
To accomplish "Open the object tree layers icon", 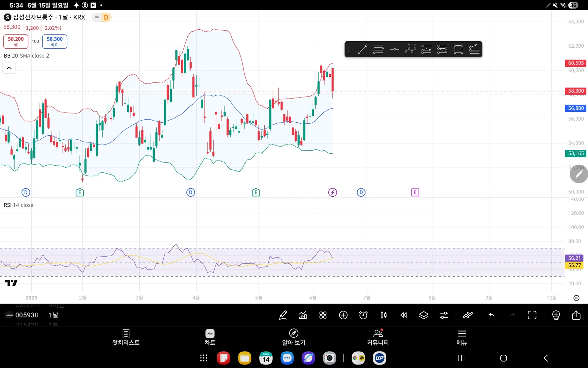I will tap(423, 315).
